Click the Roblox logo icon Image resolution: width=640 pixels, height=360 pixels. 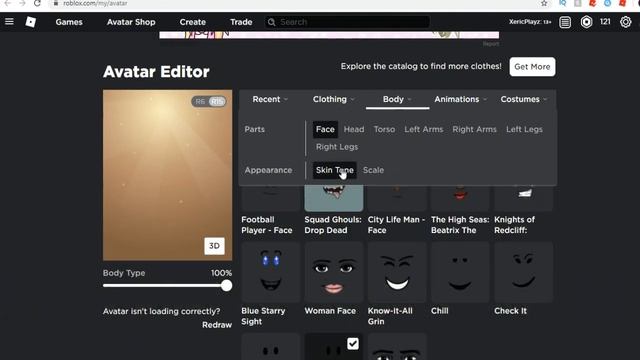tap(31, 22)
